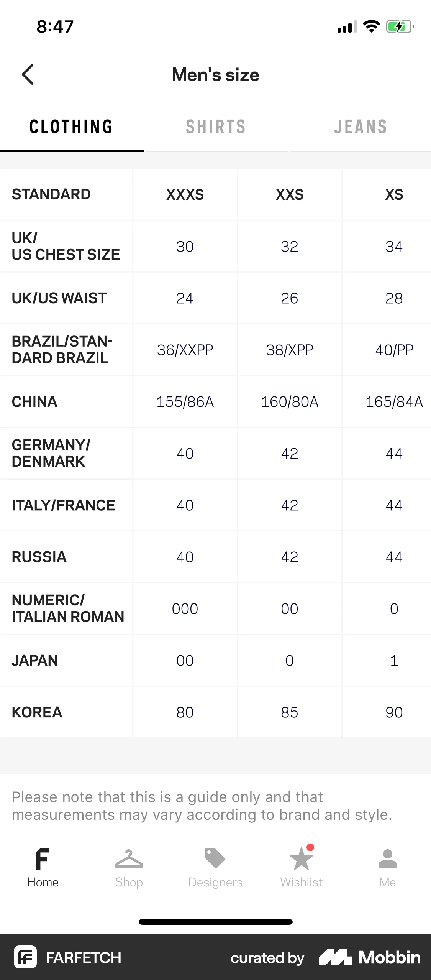The width and height of the screenshot is (431, 980).
Task: Switch to the Jeans tab
Action: coord(360,127)
